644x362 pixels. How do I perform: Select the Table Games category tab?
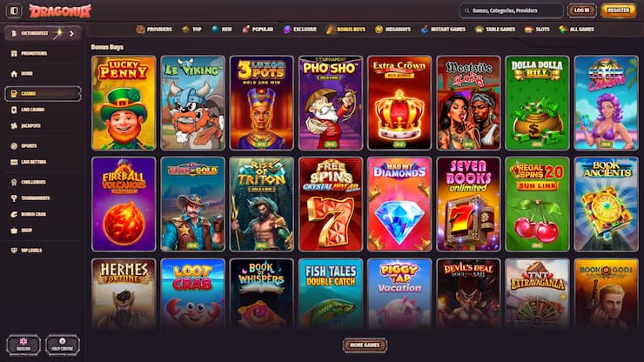coord(495,30)
